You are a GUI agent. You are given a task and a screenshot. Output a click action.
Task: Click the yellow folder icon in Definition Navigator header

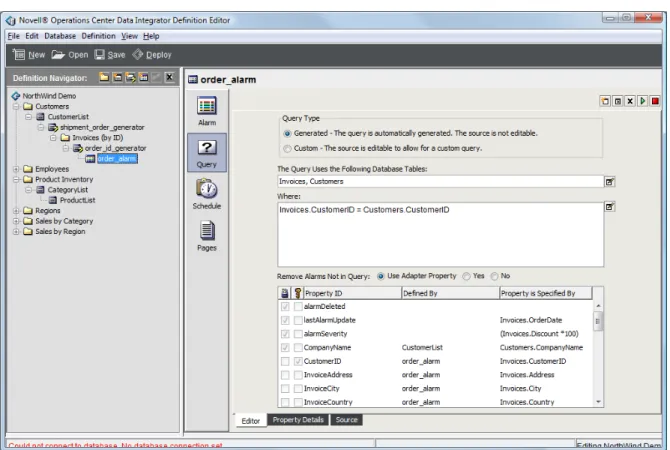tap(104, 77)
